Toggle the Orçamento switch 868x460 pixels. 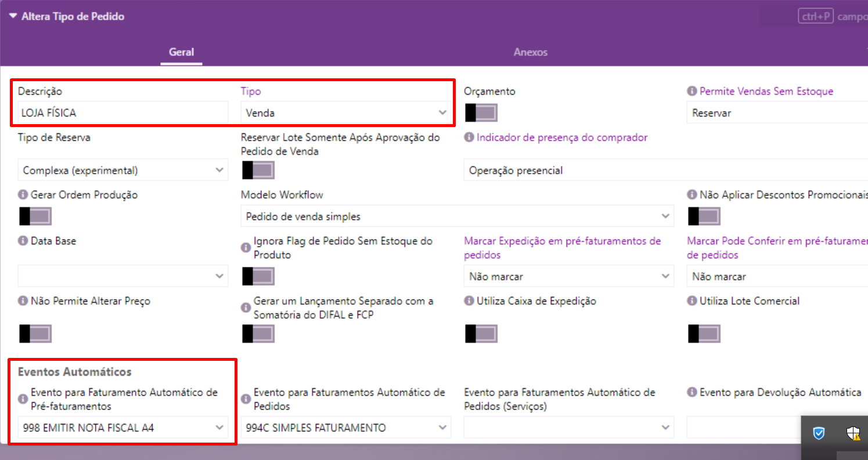(x=481, y=113)
